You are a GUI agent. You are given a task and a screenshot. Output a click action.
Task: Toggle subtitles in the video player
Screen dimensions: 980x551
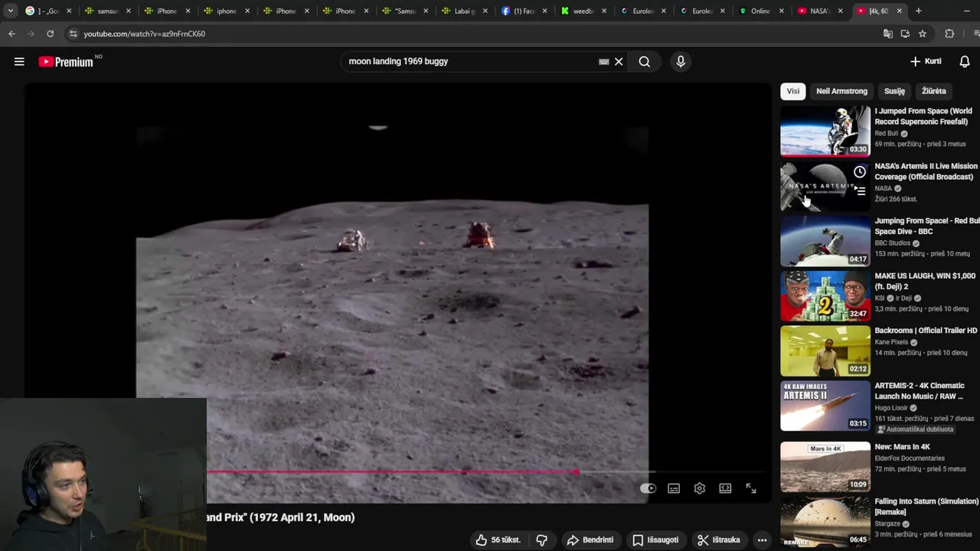(x=674, y=488)
